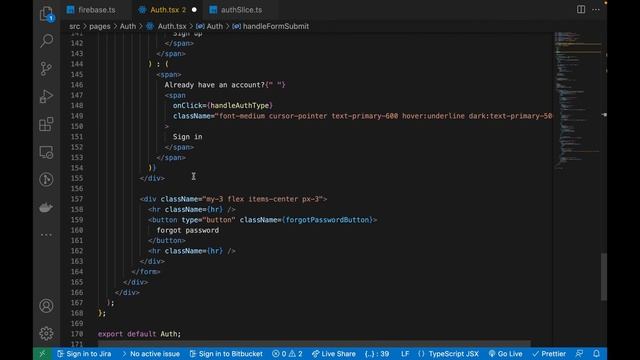
Task: Start Live Share session
Action: click(334, 354)
